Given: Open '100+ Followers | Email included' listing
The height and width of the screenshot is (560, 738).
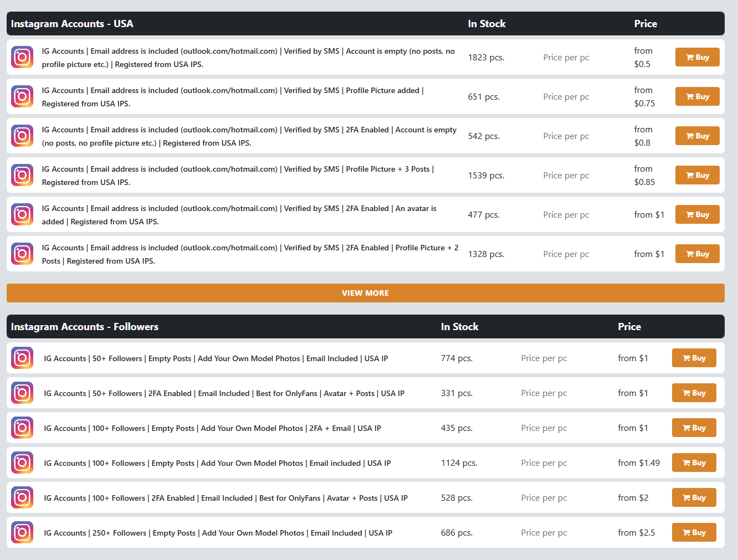Looking at the screenshot, I should pos(217,463).
